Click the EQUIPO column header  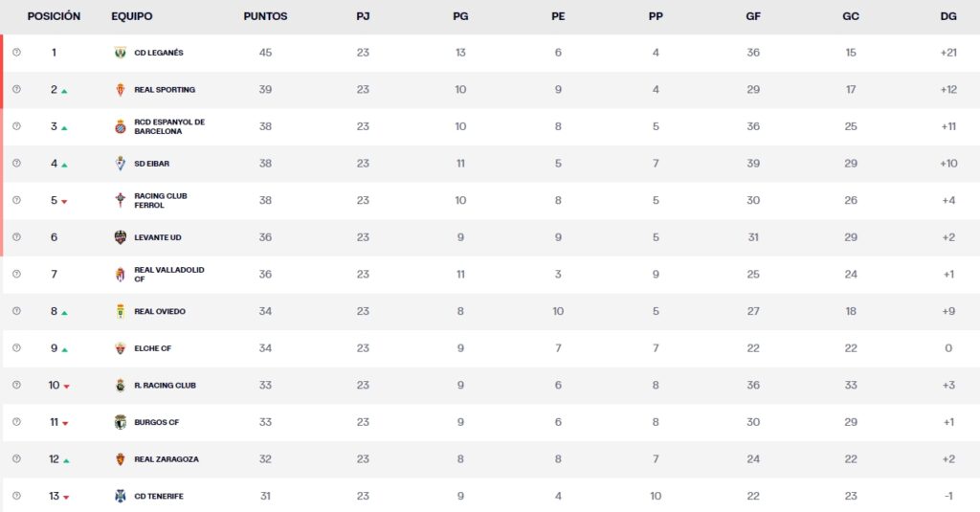[x=131, y=16]
